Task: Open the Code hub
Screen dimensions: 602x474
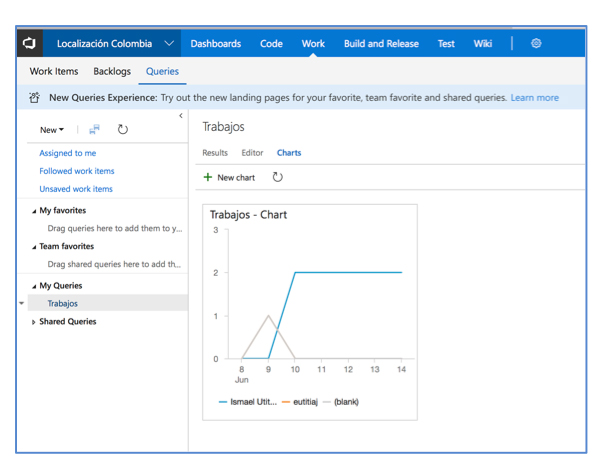Action: (271, 44)
